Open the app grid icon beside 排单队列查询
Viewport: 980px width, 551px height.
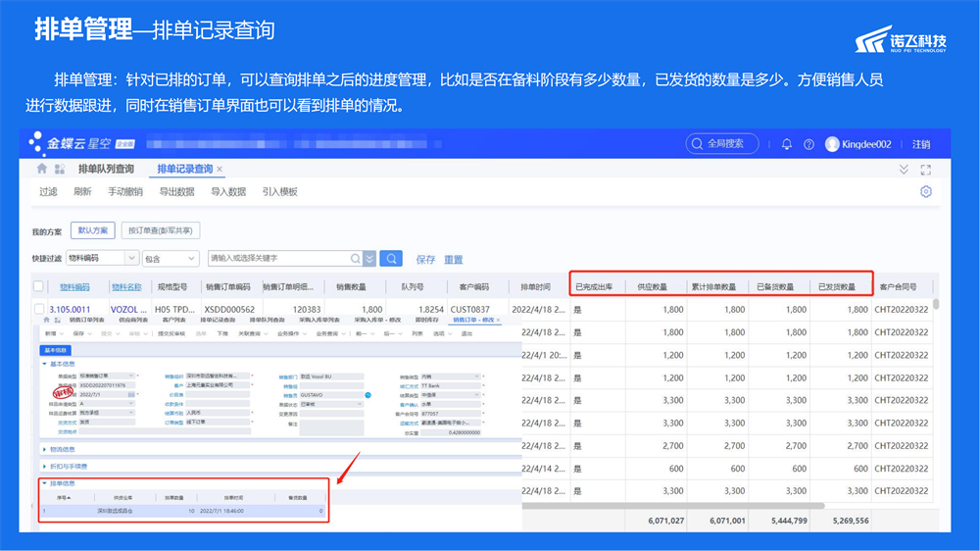click(60, 169)
